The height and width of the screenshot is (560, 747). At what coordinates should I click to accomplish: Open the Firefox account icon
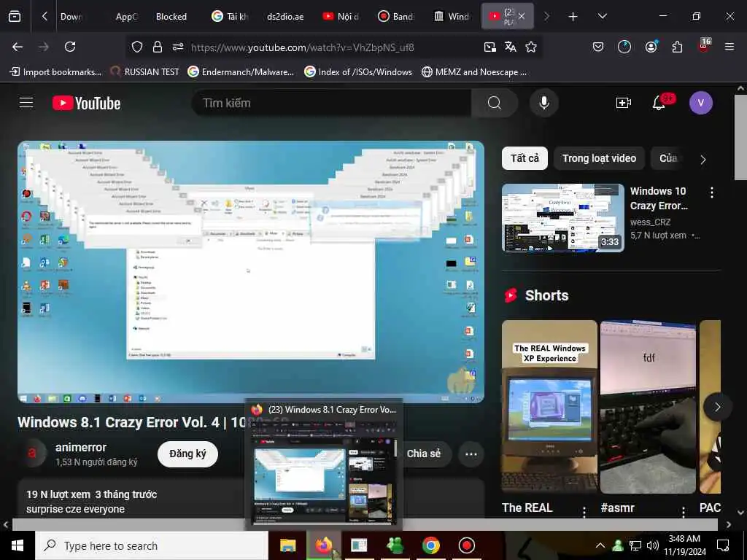[651, 47]
